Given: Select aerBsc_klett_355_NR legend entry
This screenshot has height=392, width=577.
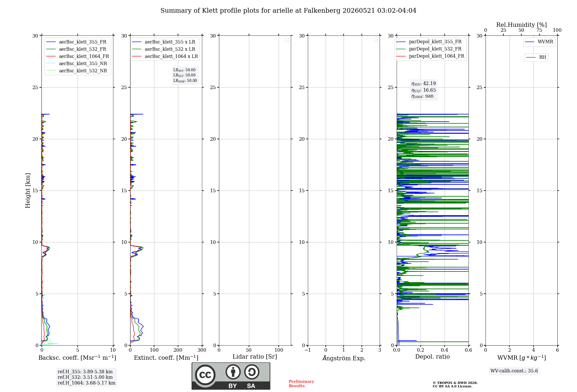Looking at the screenshot, I should (x=77, y=63).
